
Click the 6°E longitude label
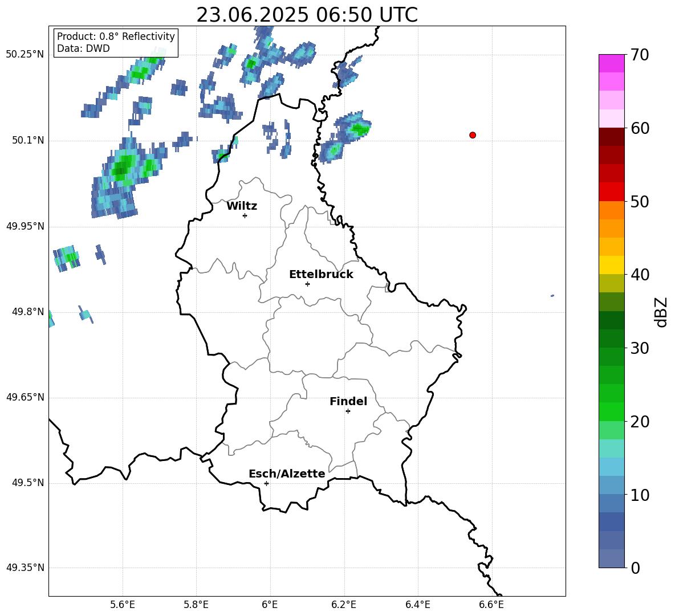pos(270,605)
